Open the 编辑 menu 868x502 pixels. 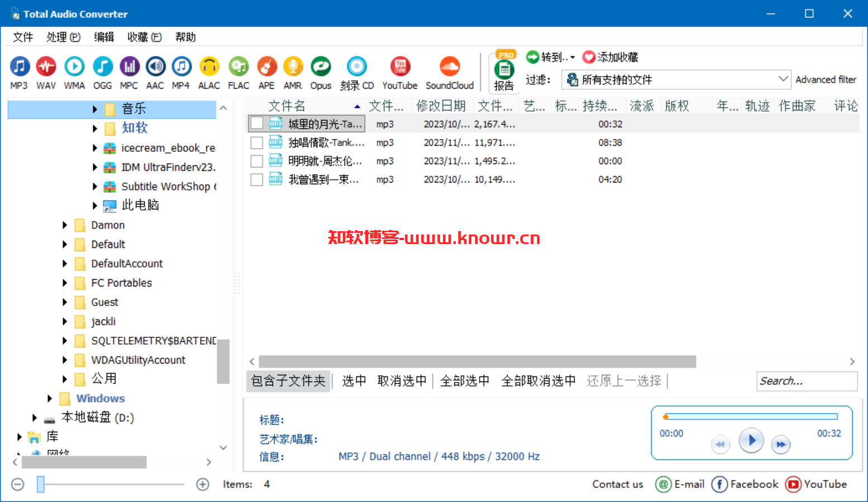[x=104, y=37]
